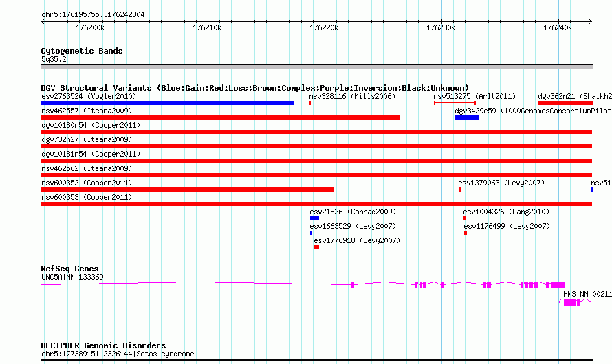Select the esv1663529 (Levy2007) label
Screen dimensions: 612x364
353,226
